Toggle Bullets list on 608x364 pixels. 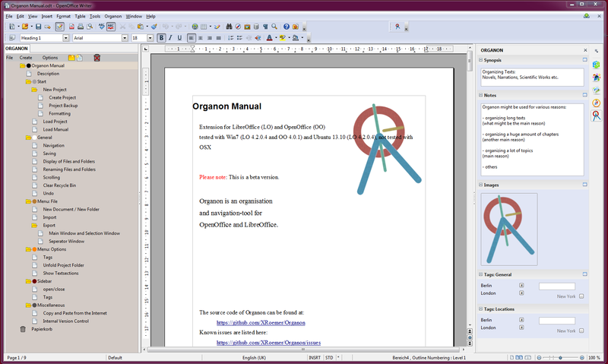coord(239,38)
